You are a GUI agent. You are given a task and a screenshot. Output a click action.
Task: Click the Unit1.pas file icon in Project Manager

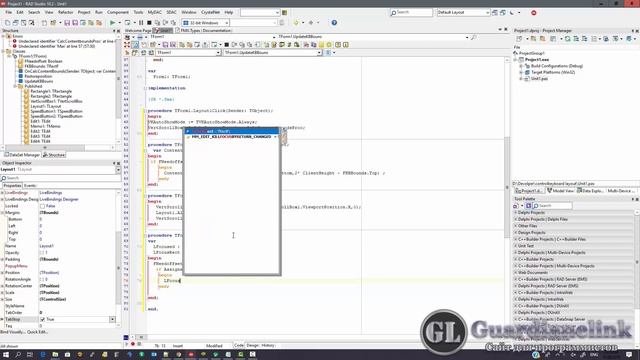527,79
